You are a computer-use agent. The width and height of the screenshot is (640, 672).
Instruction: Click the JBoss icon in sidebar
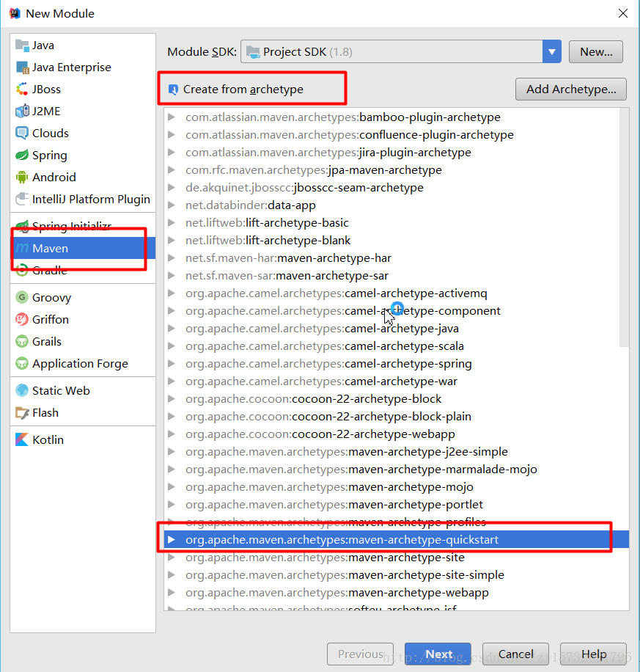tap(22, 90)
